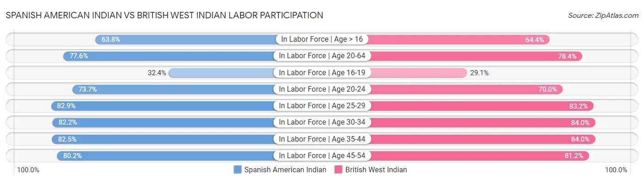The height and width of the screenshot is (181, 644).
Task: Click the pink 78.4% bar
Action: (x=475, y=56)
